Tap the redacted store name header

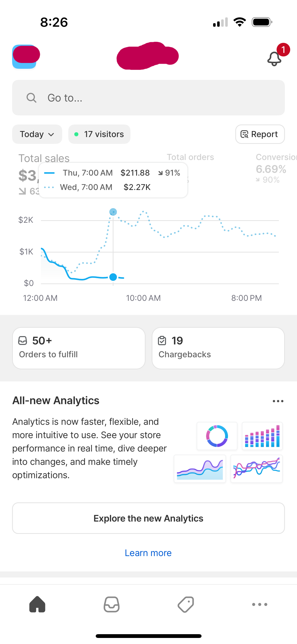coord(148,56)
